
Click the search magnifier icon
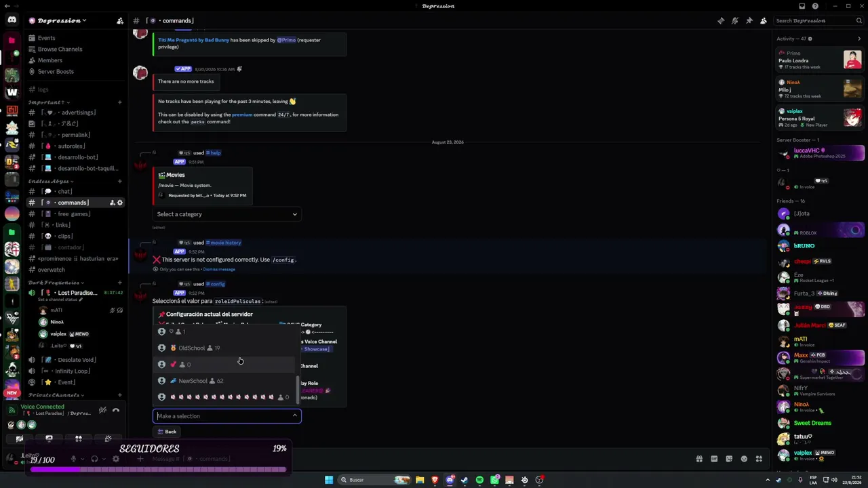pos(859,20)
